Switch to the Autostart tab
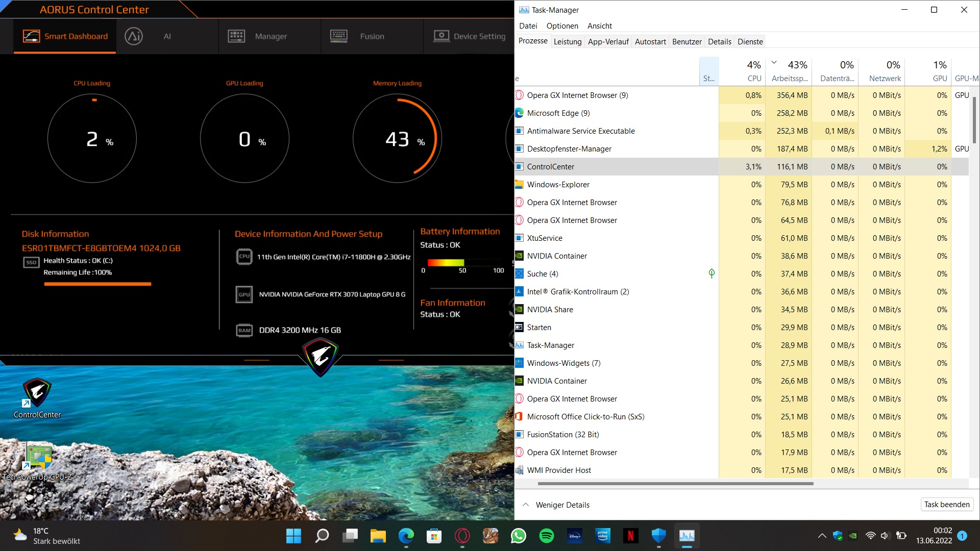 tap(650, 42)
